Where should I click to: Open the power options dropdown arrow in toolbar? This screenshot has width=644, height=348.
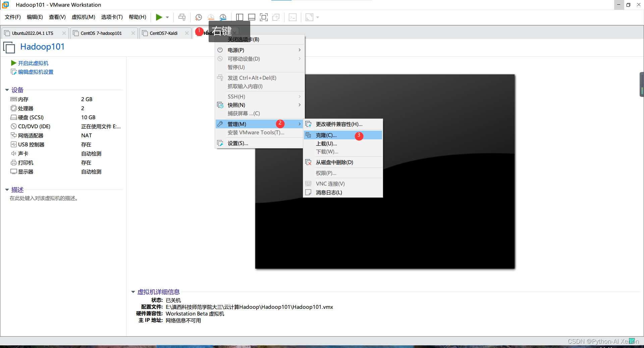[167, 17]
